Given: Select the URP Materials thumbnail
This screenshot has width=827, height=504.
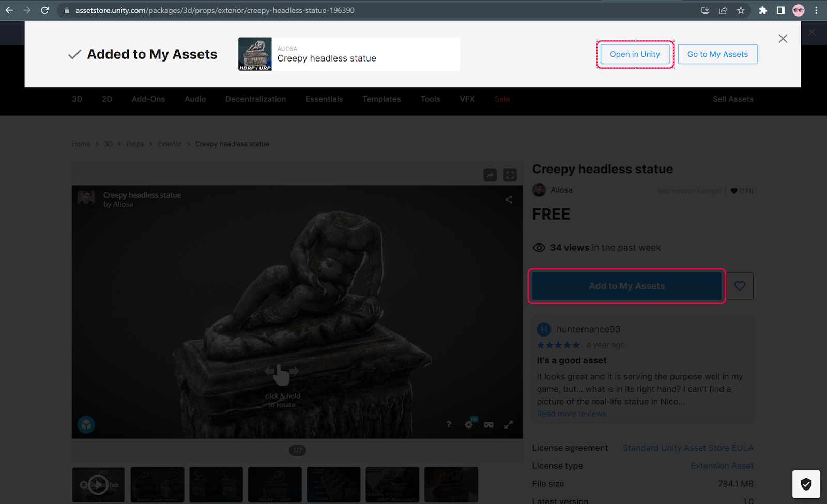Looking at the screenshot, I should click(x=392, y=485).
